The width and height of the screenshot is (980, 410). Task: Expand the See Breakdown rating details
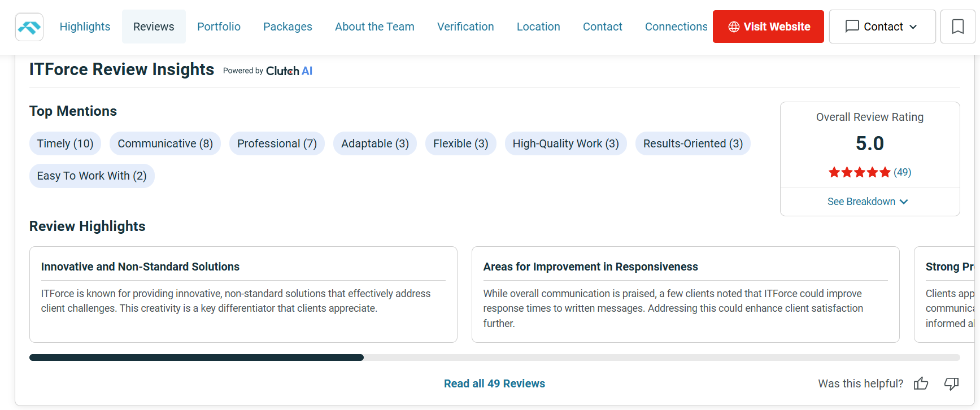tap(868, 202)
